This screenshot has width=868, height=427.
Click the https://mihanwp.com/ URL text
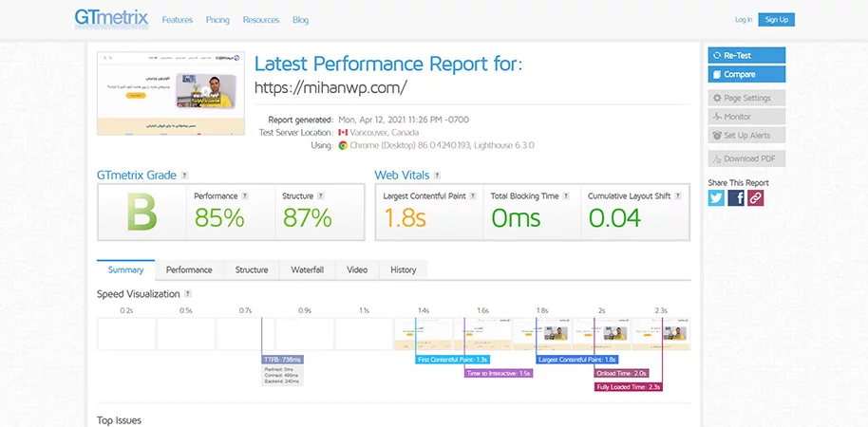331,87
